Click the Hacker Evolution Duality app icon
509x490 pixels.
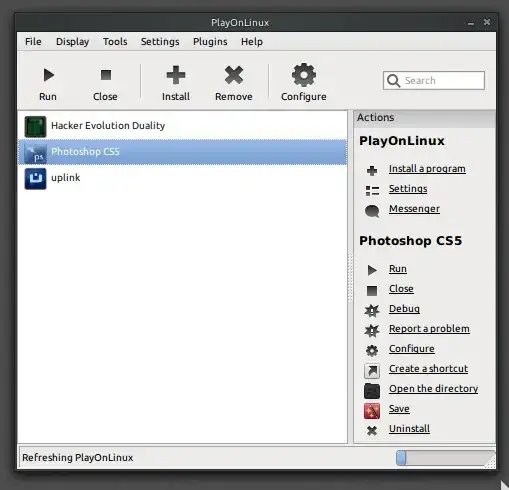click(35, 126)
